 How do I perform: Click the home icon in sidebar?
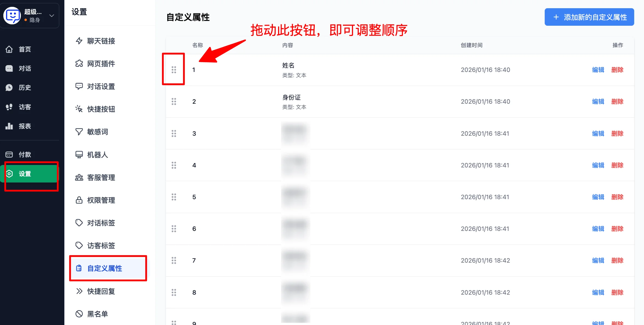(9, 49)
